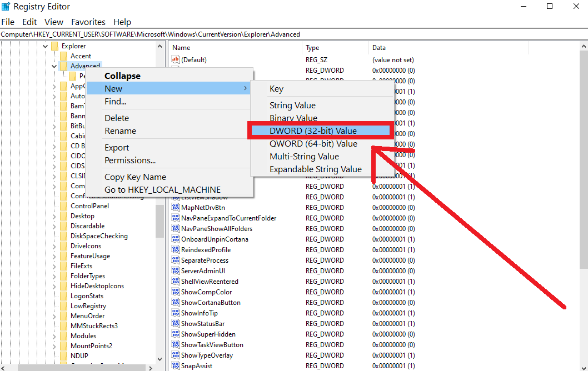This screenshot has height=371, width=588.
Task: Click Copy Key Name in context menu
Action: click(135, 177)
